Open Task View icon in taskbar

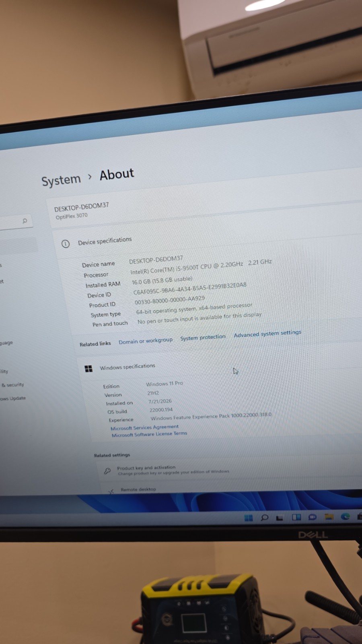coord(280,518)
